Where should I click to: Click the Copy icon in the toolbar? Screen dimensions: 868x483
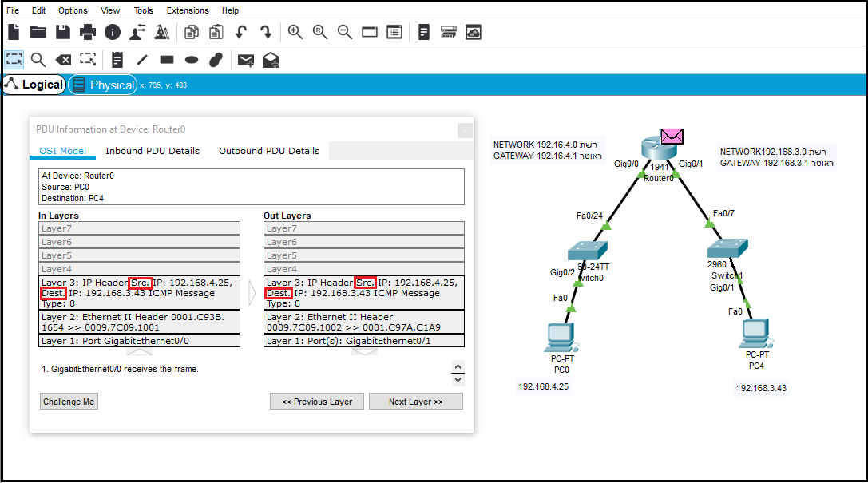pyautogui.click(x=192, y=32)
